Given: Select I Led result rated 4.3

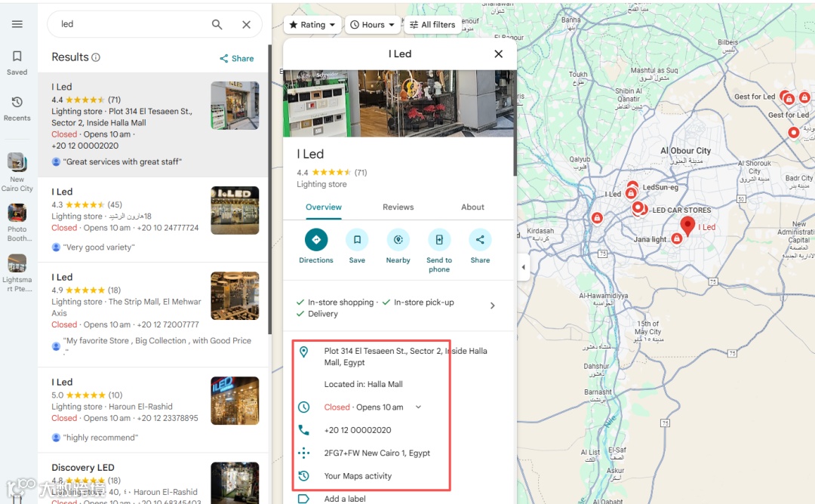Looking at the screenshot, I should [x=153, y=220].
